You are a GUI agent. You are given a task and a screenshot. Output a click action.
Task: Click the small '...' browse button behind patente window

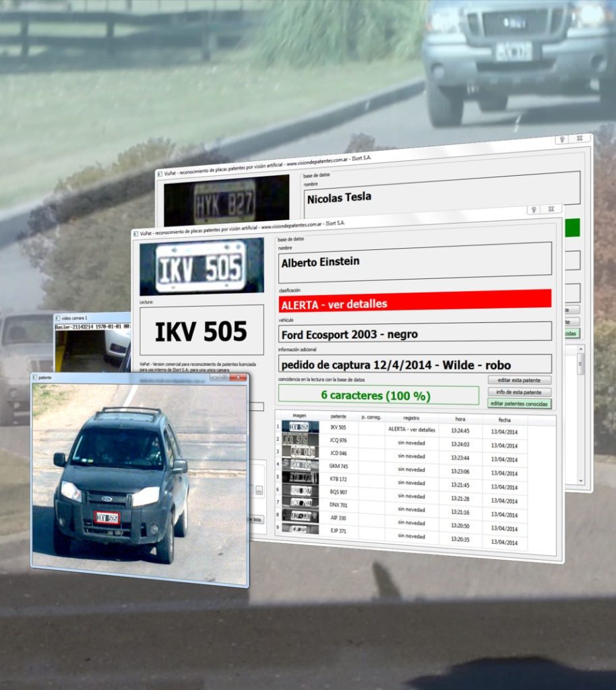(x=259, y=491)
